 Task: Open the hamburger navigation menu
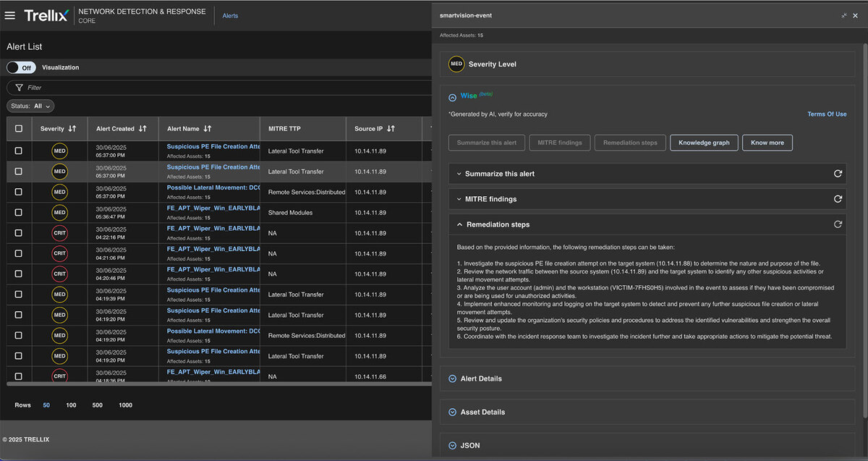pos(10,15)
